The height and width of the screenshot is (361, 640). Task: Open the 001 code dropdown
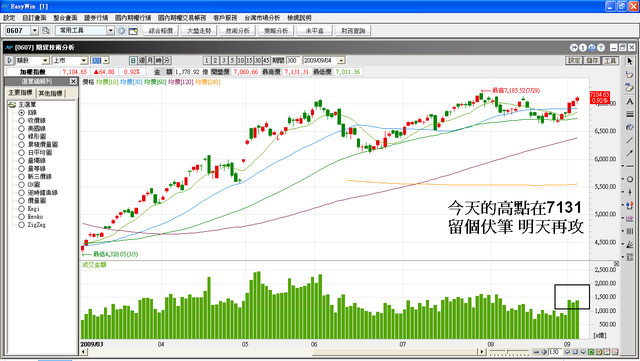click(x=106, y=60)
